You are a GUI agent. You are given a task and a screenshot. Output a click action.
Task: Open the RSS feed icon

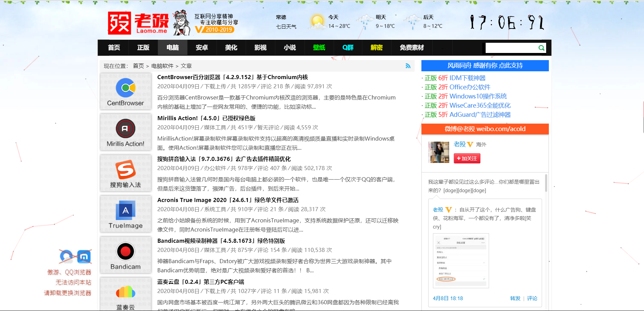(x=408, y=66)
